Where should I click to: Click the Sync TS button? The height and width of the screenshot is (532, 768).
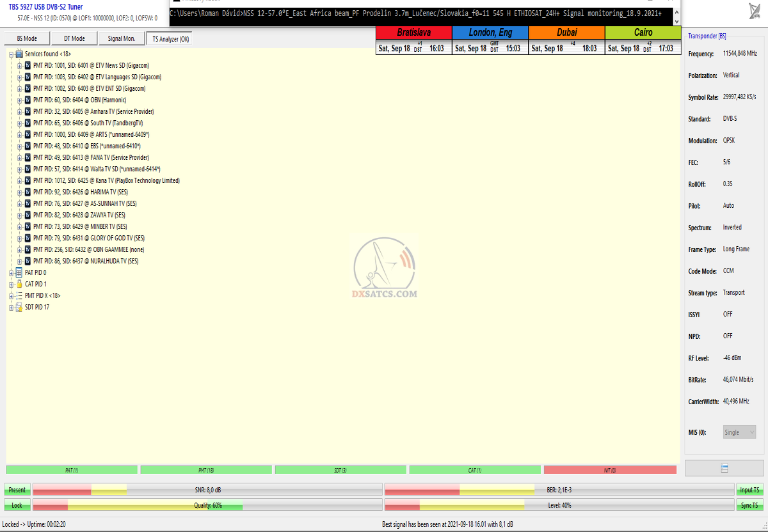coord(749,505)
